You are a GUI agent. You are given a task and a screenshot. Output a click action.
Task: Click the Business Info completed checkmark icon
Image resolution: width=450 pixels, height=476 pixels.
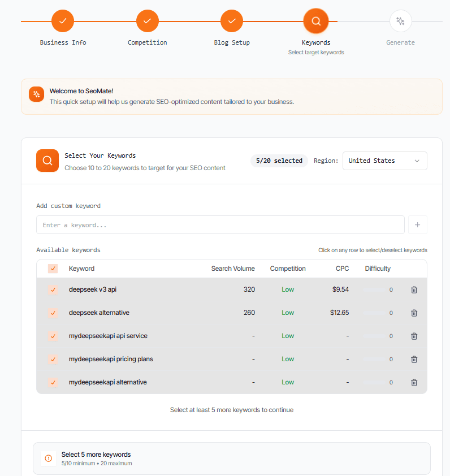[63, 21]
